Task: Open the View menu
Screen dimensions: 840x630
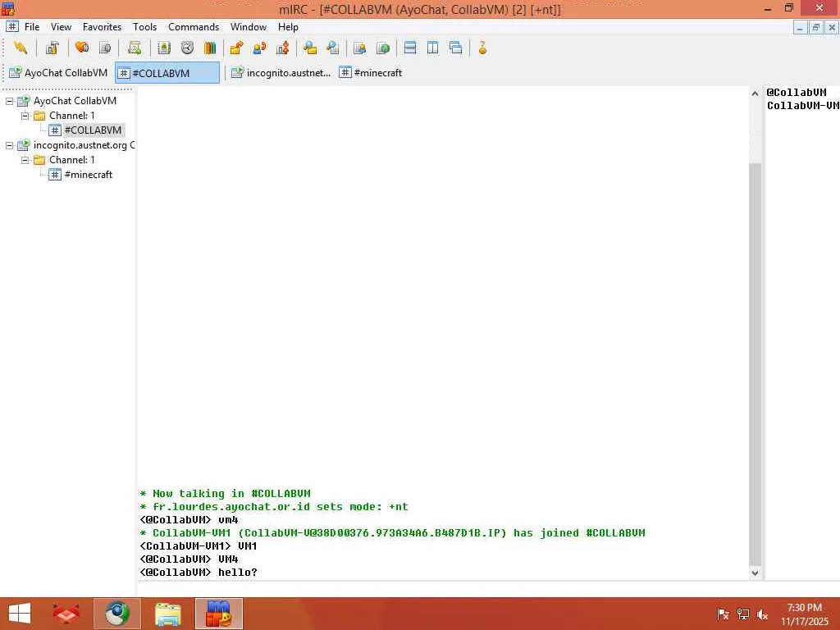Action: tap(61, 27)
